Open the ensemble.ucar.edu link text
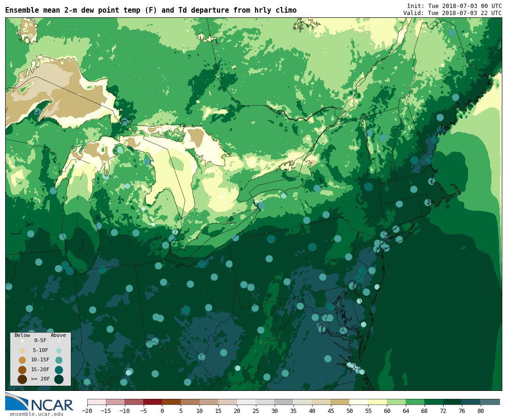Viewport: 507px width, 420px height. pyautogui.click(x=37, y=414)
